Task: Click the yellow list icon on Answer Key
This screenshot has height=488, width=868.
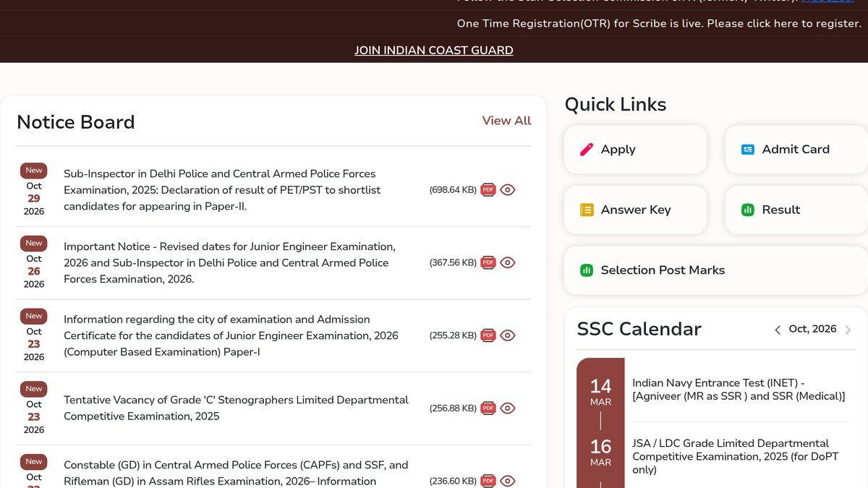Action: (587, 210)
